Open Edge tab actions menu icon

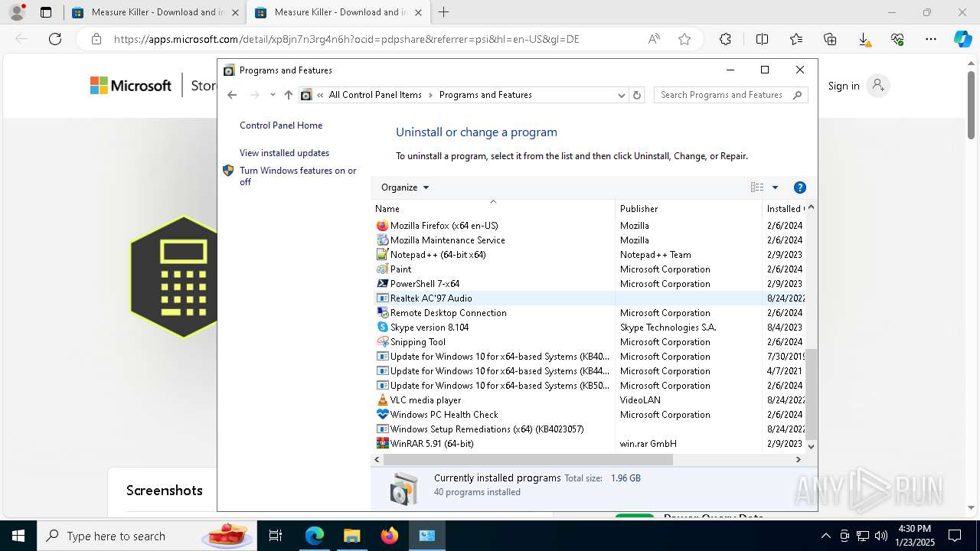(46, 12)
